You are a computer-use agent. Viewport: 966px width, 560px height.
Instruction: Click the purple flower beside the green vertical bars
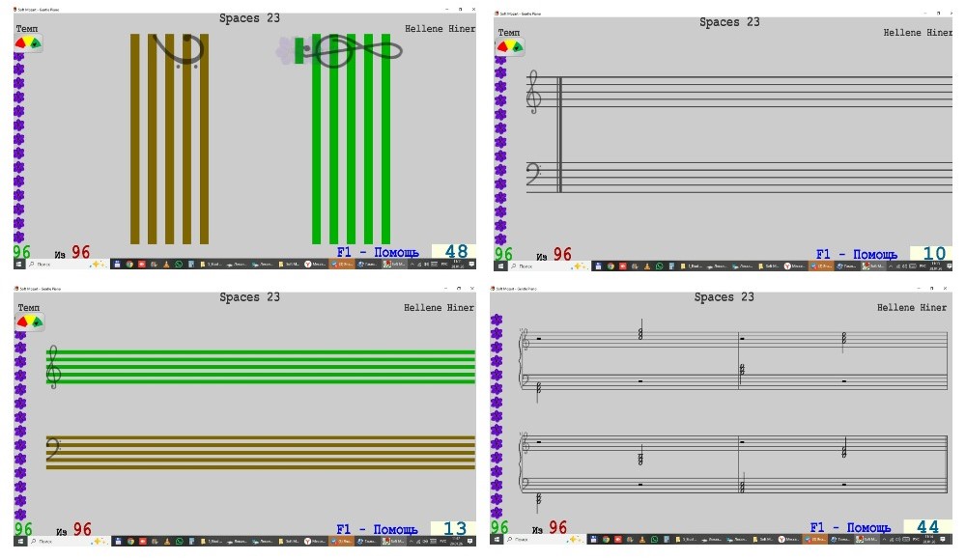pos(287,49)
